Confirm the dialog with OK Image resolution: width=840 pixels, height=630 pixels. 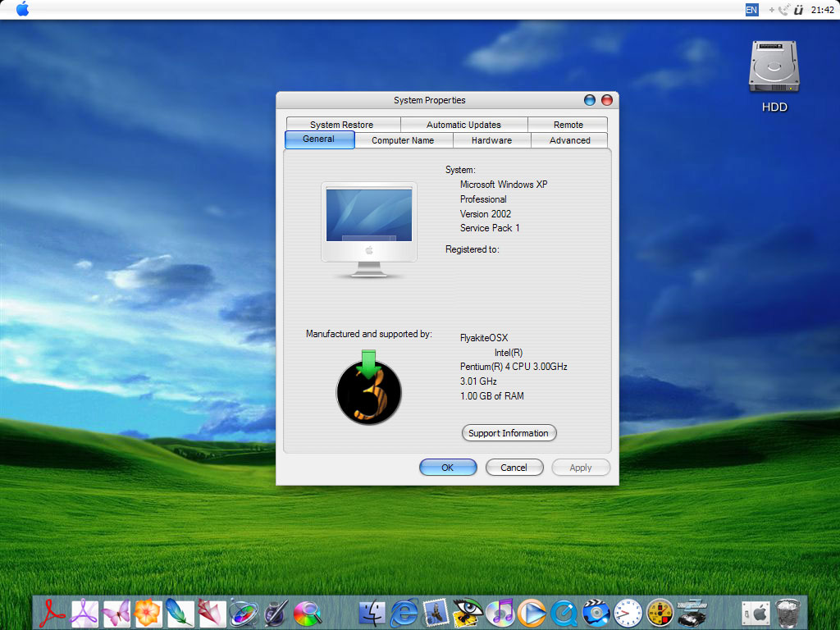coord(448,467)
